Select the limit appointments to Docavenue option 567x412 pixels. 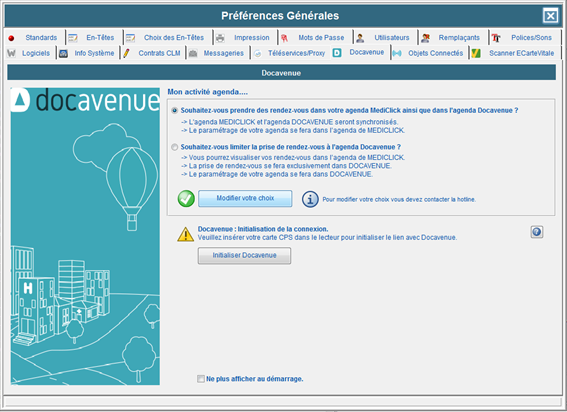tap(175, 147)
